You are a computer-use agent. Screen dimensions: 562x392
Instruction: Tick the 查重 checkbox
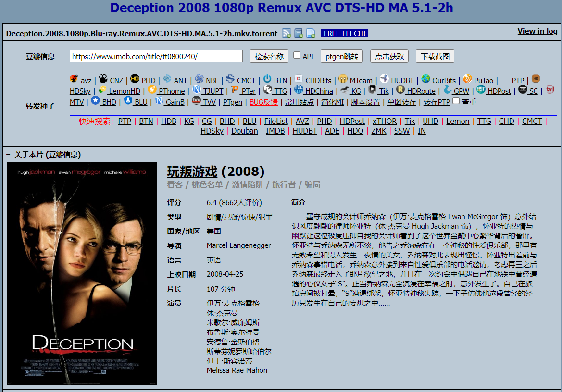(x=456, y=101)
